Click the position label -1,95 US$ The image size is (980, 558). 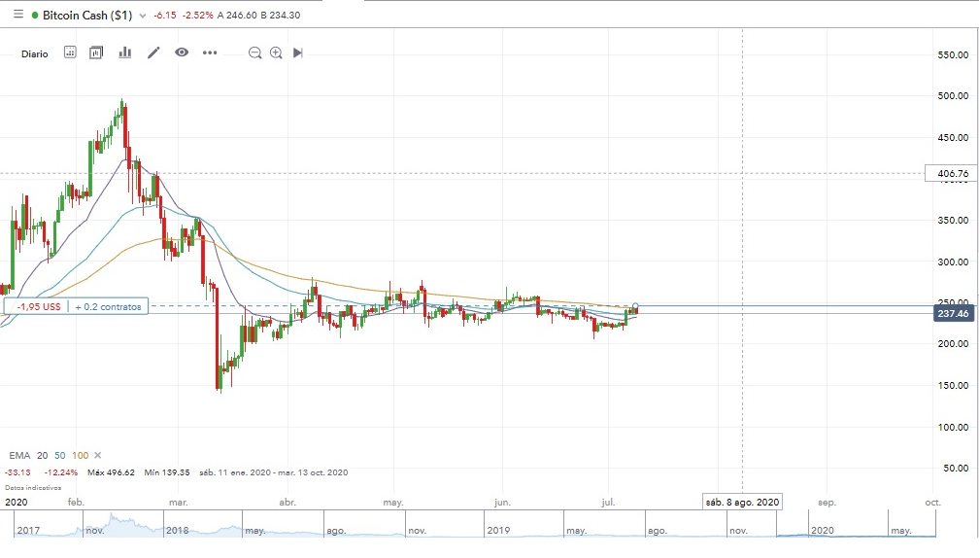[39, 306]
